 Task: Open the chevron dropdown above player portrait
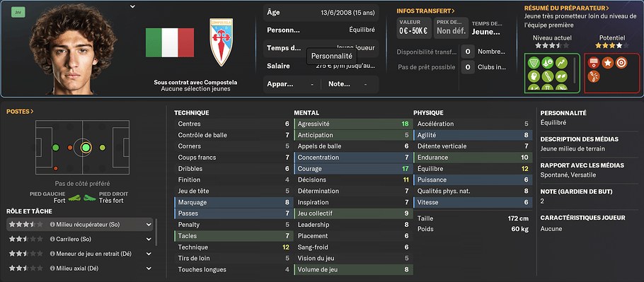click(132, 6)
